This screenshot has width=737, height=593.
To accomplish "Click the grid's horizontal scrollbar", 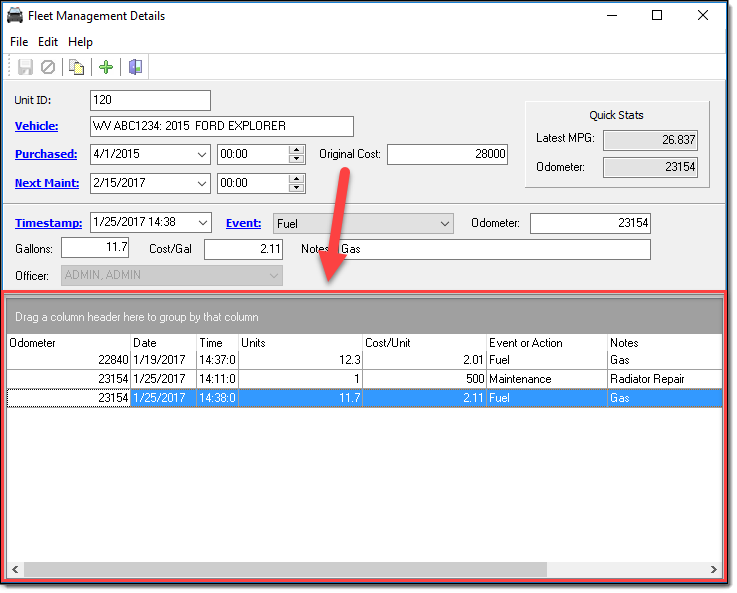I will (285, 569).
